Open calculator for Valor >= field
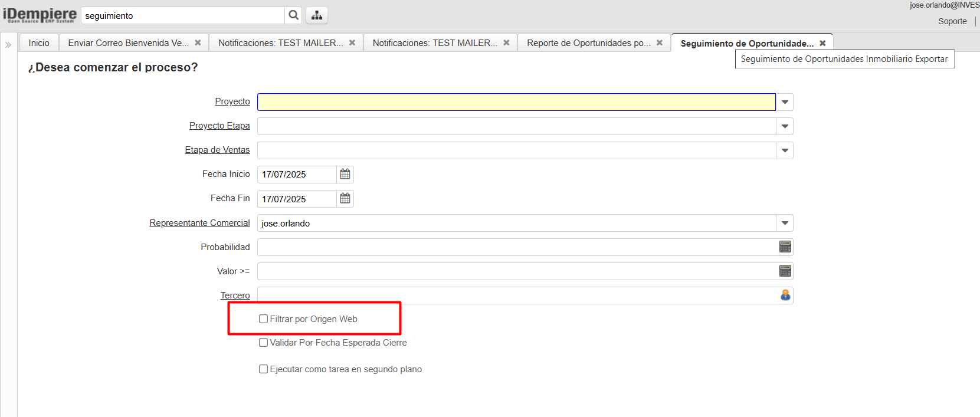This screenshot has height=417, width=980. point(785,271)
